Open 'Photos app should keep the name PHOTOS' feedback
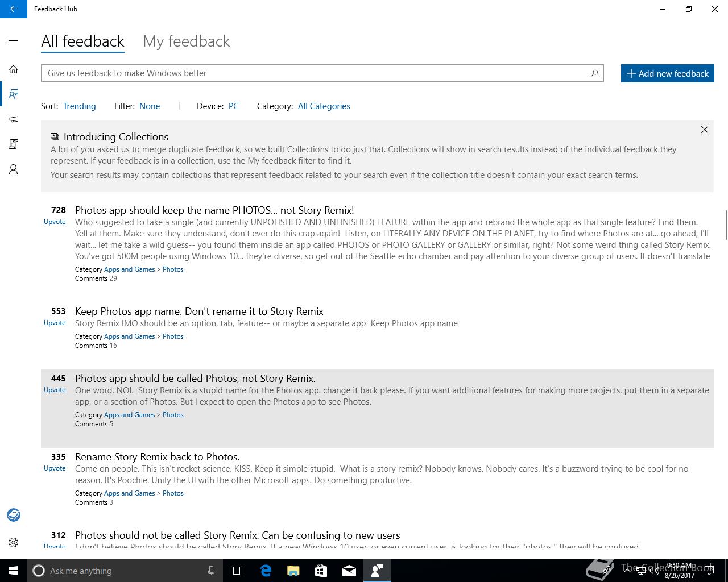Viewport: 728px width, 582px height. coord(214,210)
